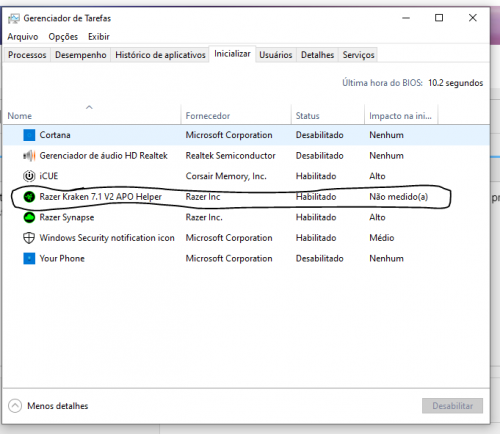Switch to the Serviços tab

click(358, 55)
